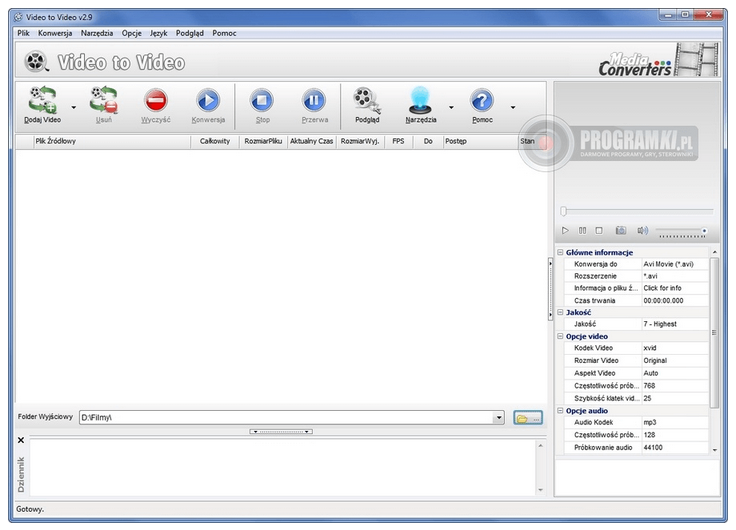Close the Dziennik log panel
The width and height of the screenshot is (736, 530).
click(21, 440)
